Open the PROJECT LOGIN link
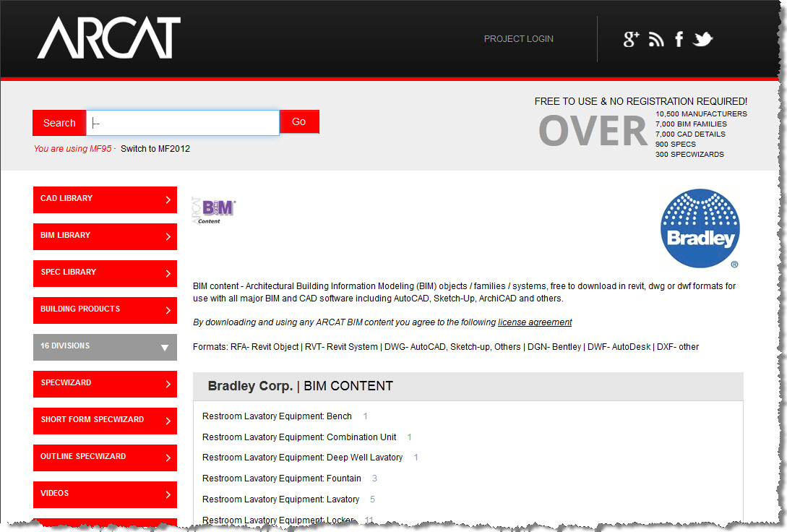The image size is (787, 532). pyautogui.click(x=518, y=38)
